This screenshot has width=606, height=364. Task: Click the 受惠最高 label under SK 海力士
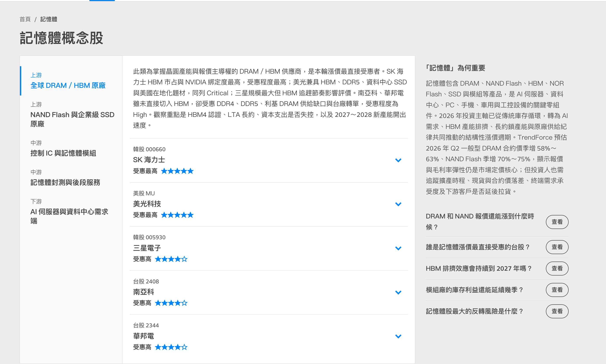[x=145, y=171]
